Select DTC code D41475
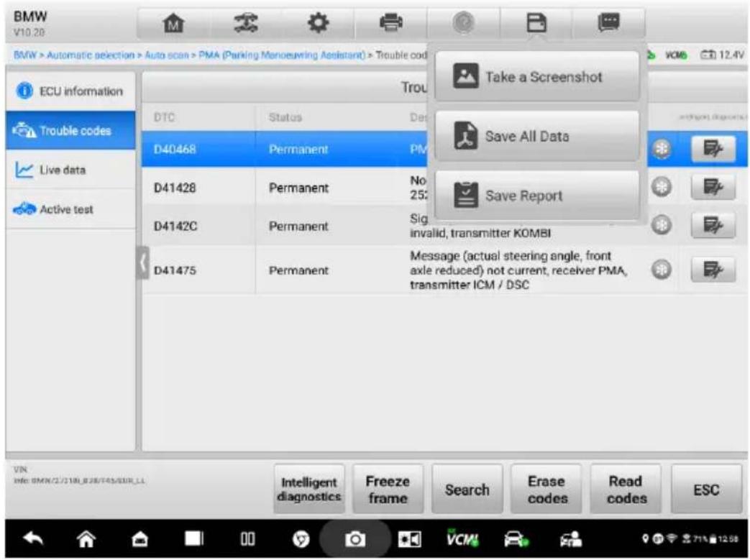Image resolution: width=750 pixels, height=560 pixels. point(175,270)
